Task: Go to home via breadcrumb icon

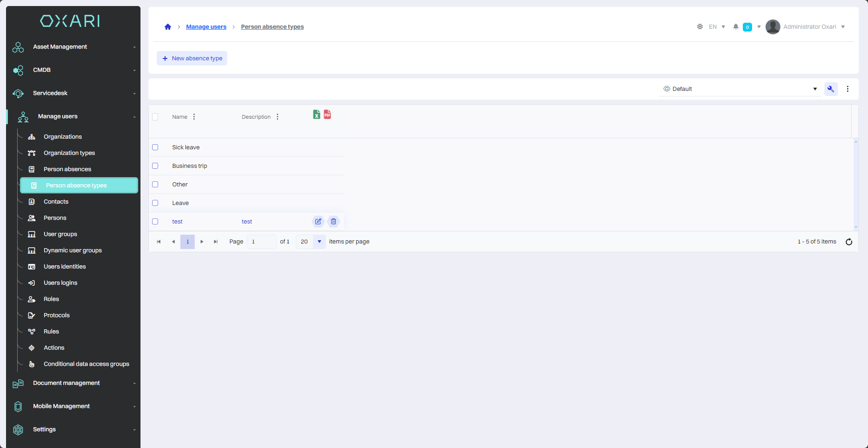Action: tap(168, 27)
